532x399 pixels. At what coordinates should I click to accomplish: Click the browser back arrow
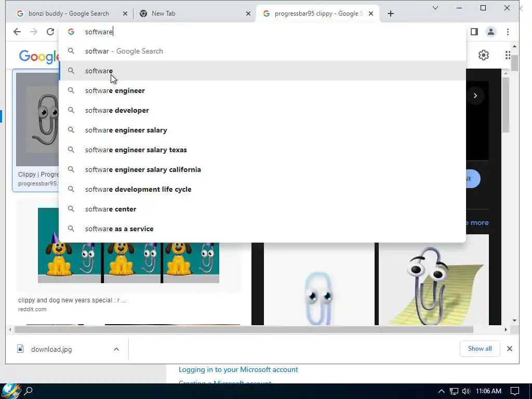point(17,32)
